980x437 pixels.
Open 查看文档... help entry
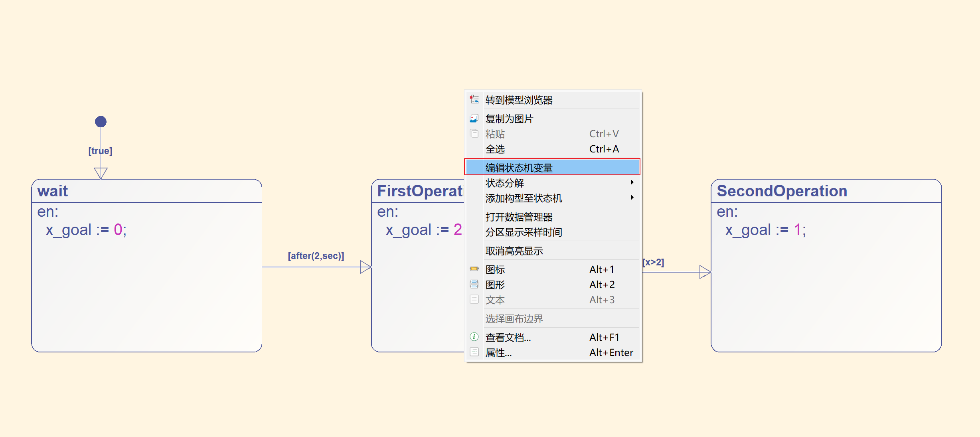(x=553, y=337)
